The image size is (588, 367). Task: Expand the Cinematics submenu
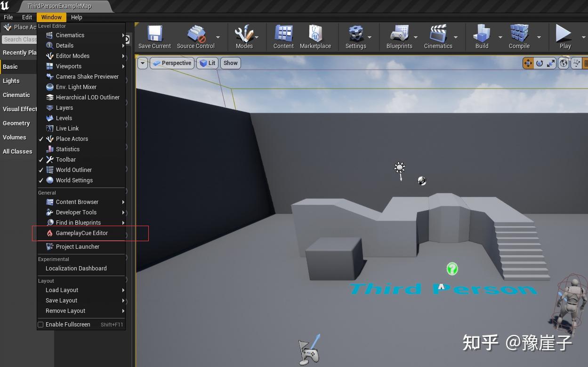click(x=81, y=35)
